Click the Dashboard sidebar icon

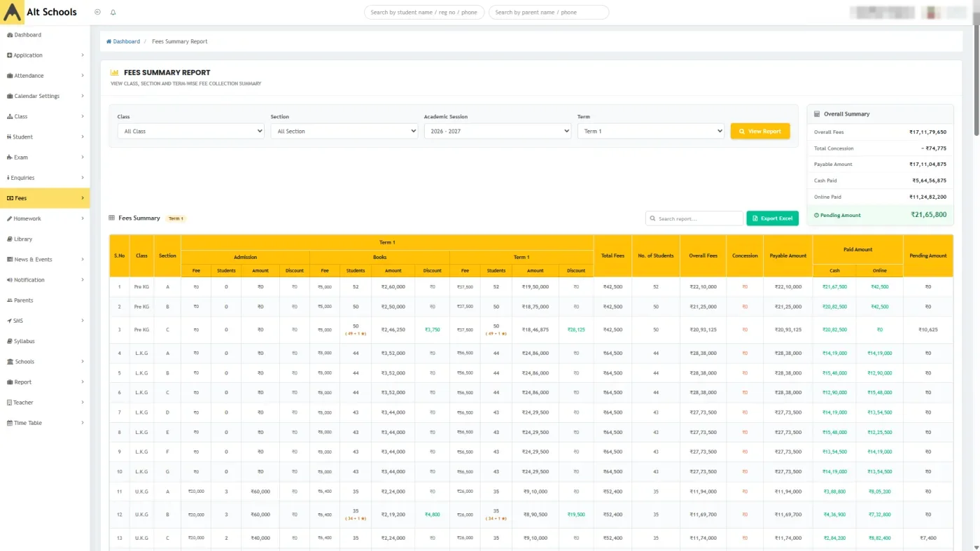pyautogui.click(x=10, y=35)
